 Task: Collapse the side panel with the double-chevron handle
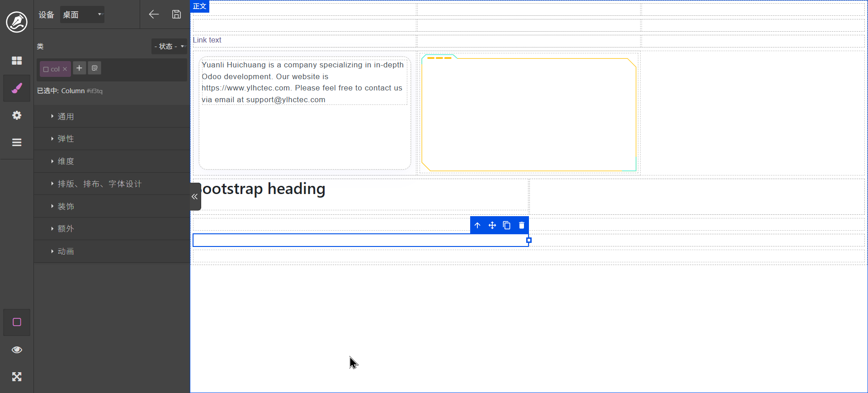tap(195, 197)
